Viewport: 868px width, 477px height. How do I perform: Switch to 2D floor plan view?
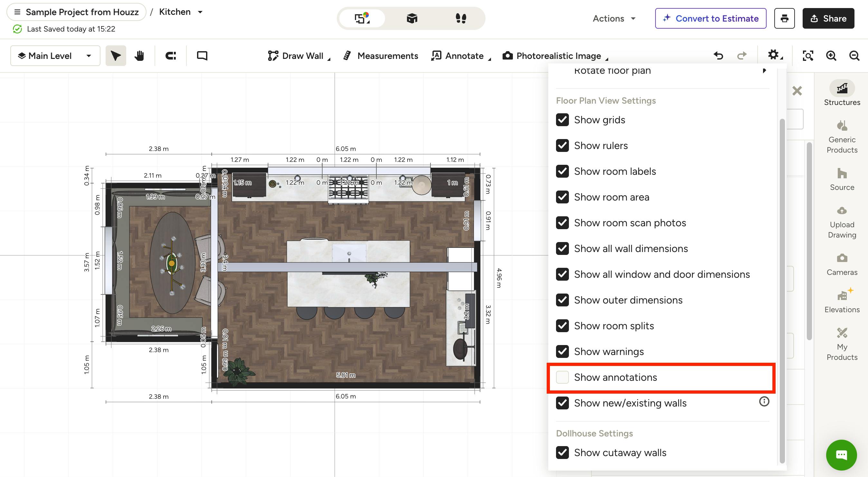[x=362, y=18]
